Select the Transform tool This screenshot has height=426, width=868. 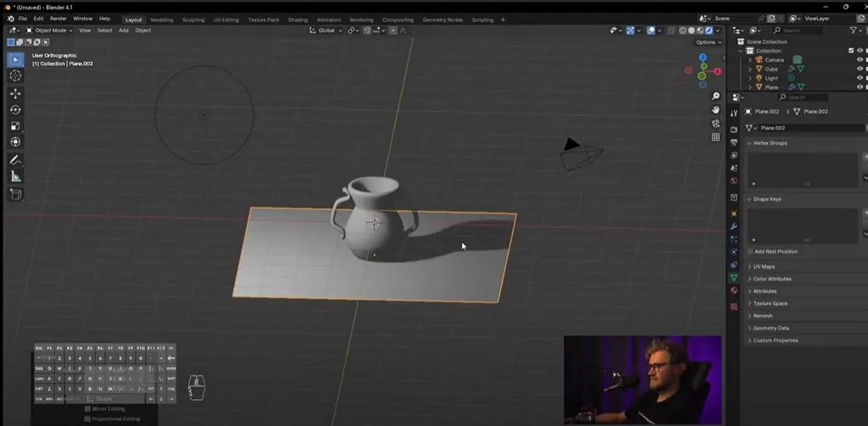[x=15, y=141]
